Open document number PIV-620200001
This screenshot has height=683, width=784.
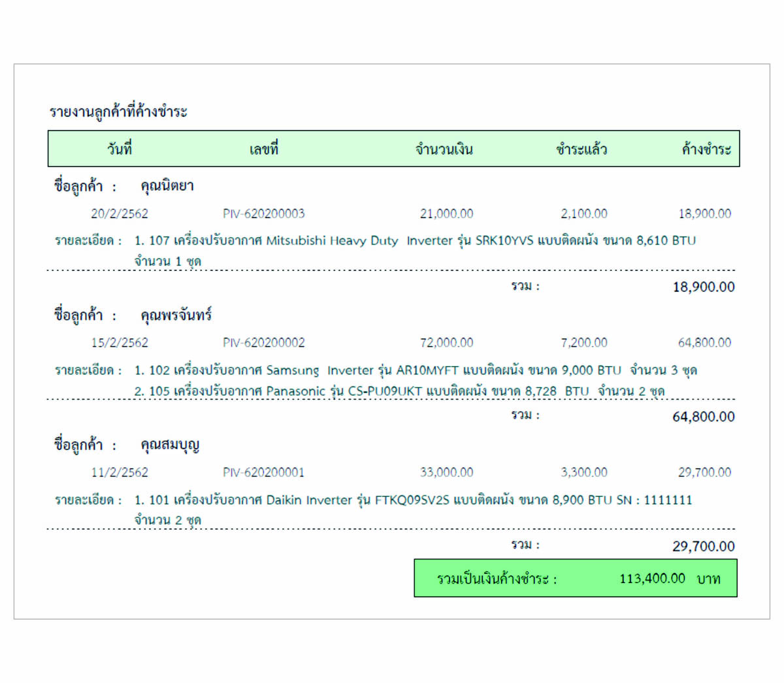tap(263, 472)
